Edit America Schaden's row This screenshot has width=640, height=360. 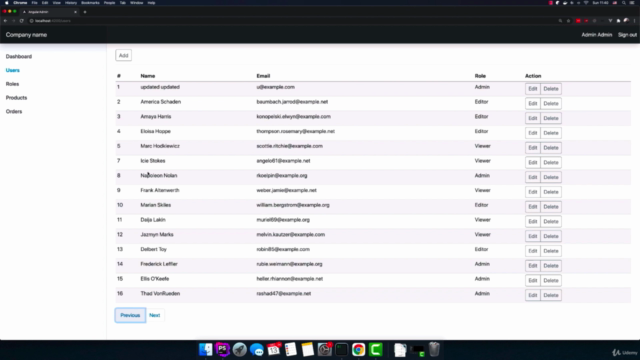(533, 103)
